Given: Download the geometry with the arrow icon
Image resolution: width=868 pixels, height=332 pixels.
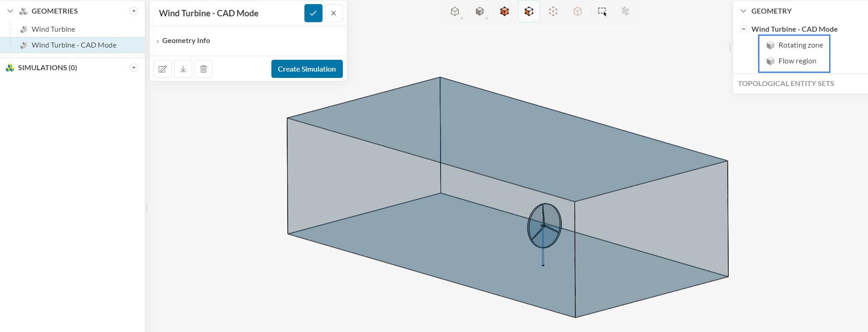Looking at the screenshot, I should click(183, 69).
